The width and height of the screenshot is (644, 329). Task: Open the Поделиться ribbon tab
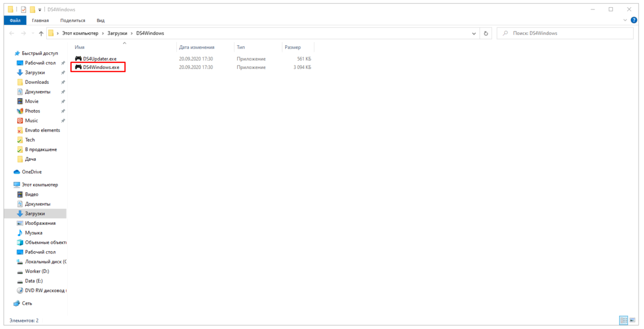(x=73, y=20)
